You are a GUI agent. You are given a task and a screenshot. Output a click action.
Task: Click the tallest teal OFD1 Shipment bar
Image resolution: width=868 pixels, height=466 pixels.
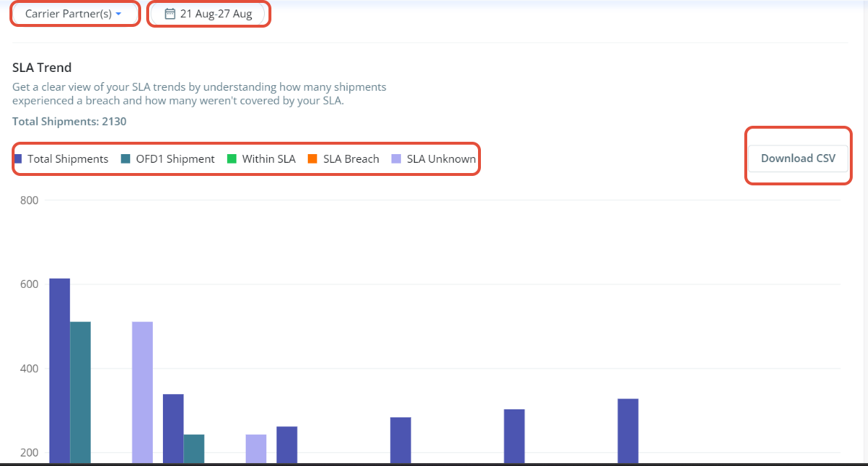[x=80, y=393]
